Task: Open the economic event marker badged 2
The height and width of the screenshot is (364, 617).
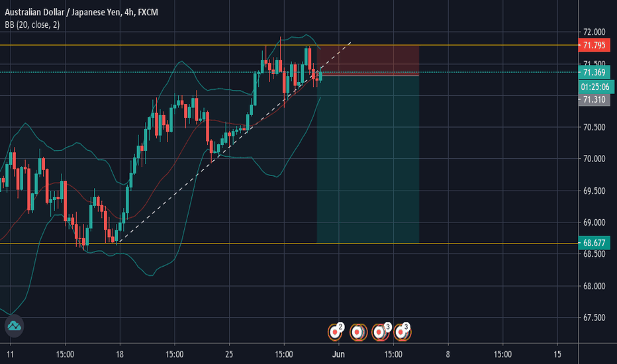Action: click(335, 332)
